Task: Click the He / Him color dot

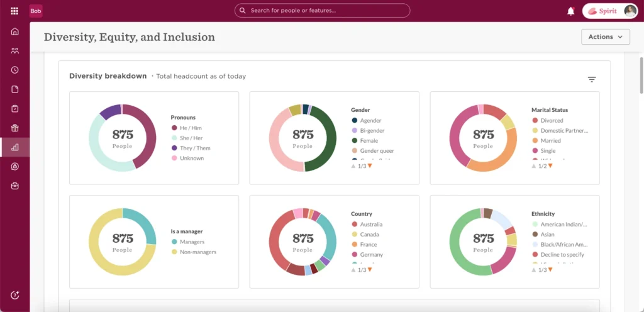Action: 174,128
